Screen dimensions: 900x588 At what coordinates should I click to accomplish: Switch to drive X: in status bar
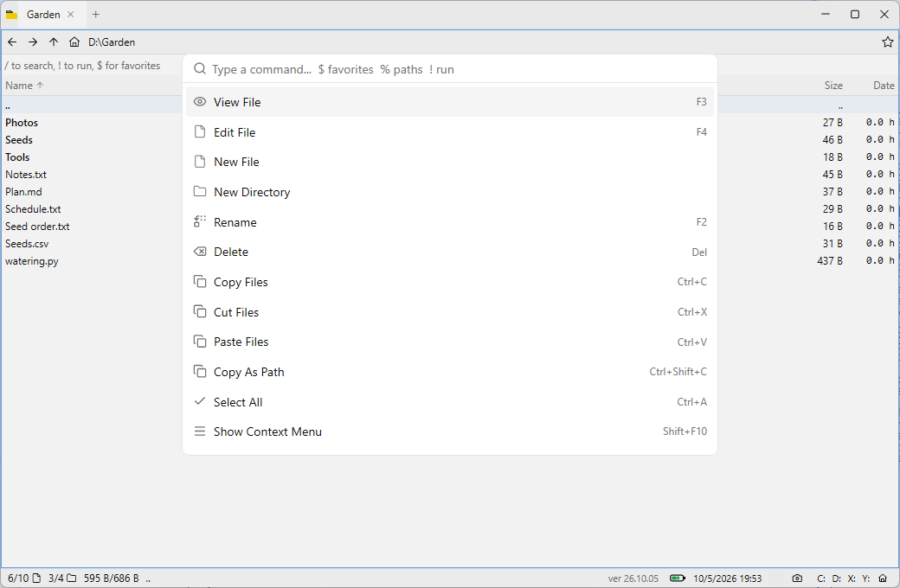pos(852,578)
